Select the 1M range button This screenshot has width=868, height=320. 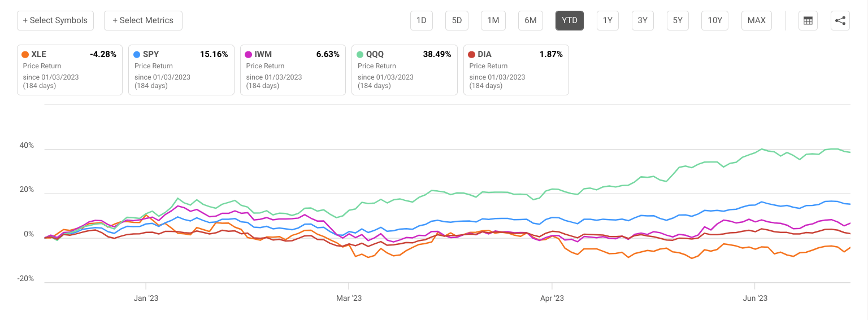(493, 20)
